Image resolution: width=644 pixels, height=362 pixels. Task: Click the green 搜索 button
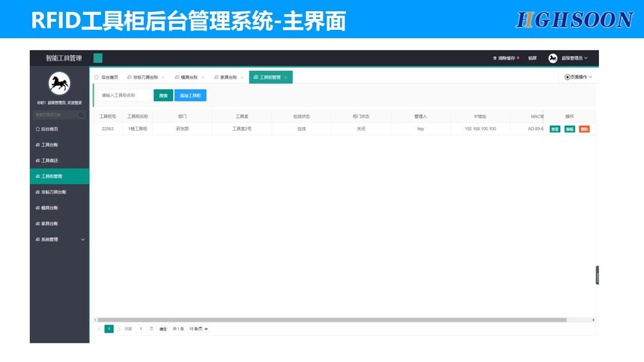[x=163, y=96]
